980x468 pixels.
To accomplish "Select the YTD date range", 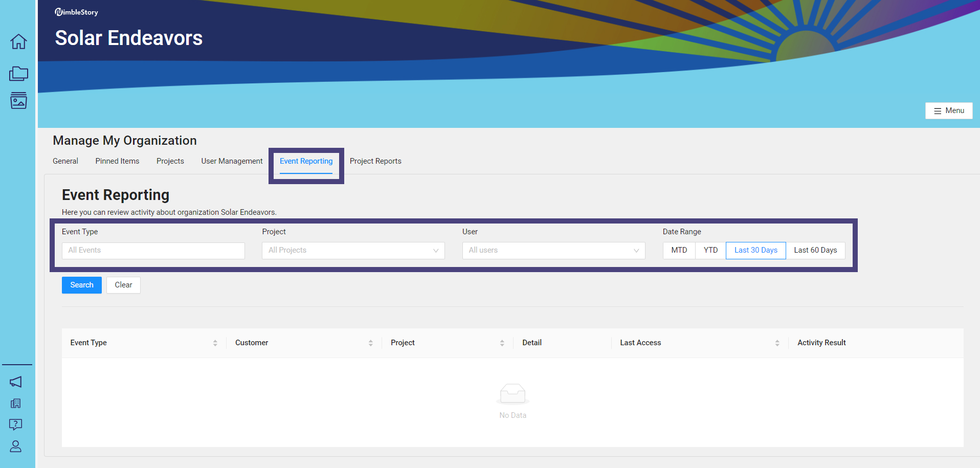I will pos(710,251).
